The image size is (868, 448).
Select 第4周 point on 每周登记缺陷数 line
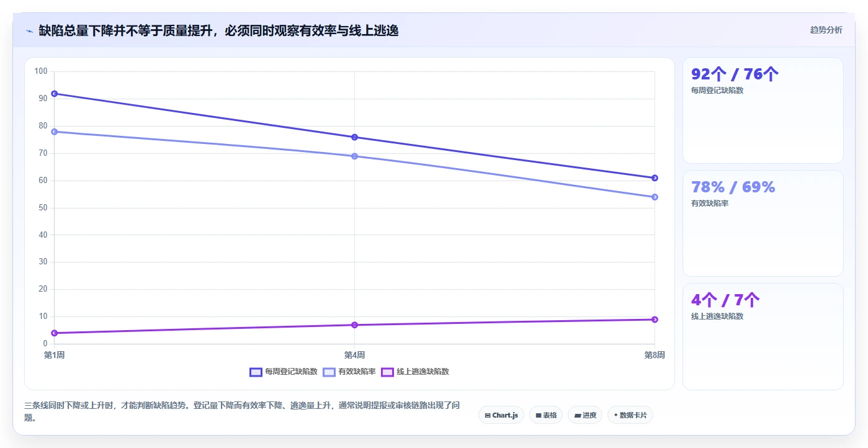(354, 137)
